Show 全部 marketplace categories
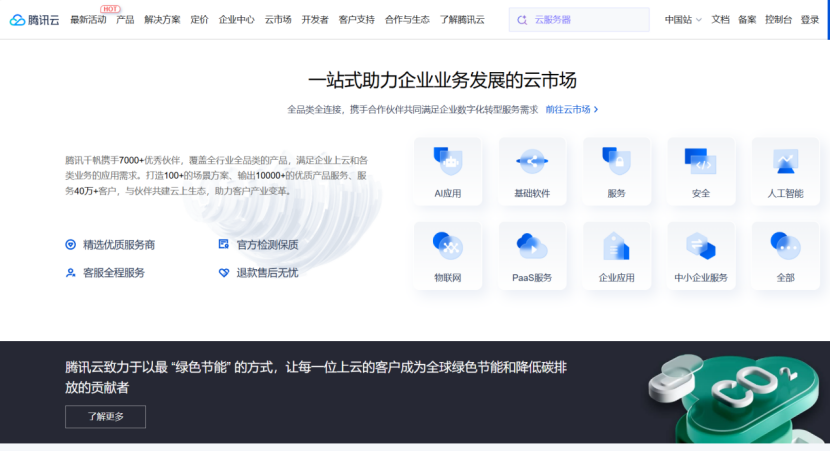The height and width of the screenshot is (452, 831). tap(785, 246)
